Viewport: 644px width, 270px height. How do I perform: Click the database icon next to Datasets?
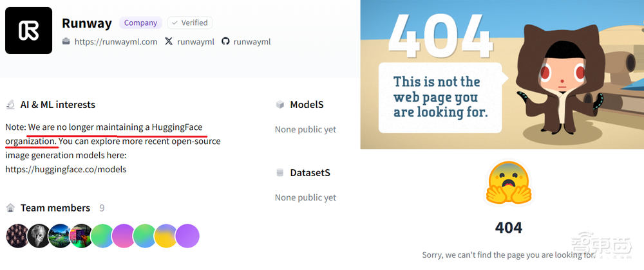pyautogui.click(x=279, y=173)
